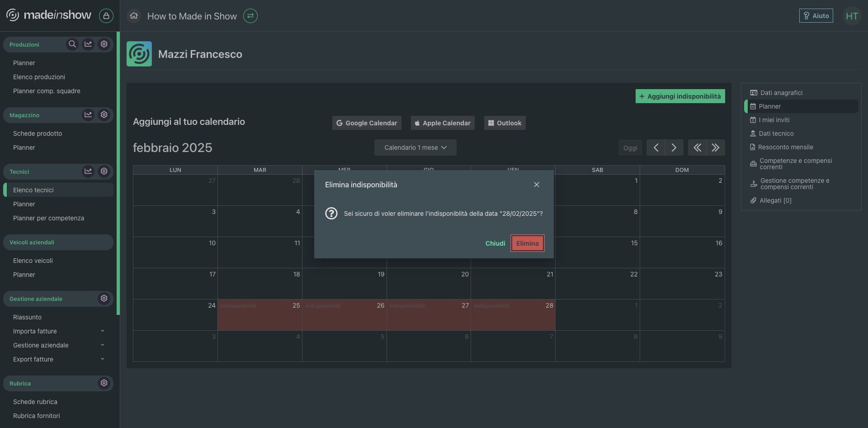Click the HT user avatar
Image resolution: width=868 pixels, height=428 pixels.
point(851,16)
